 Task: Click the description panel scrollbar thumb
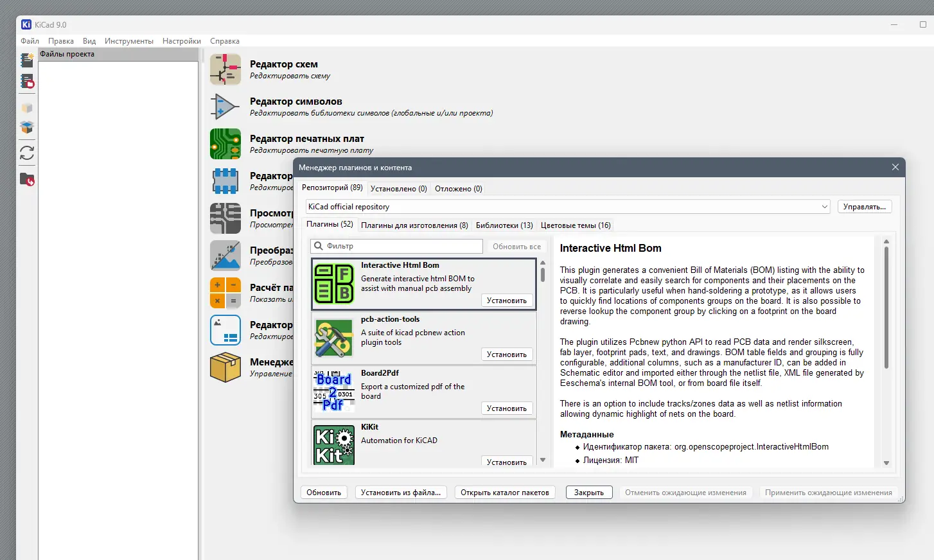pos(886,308)
